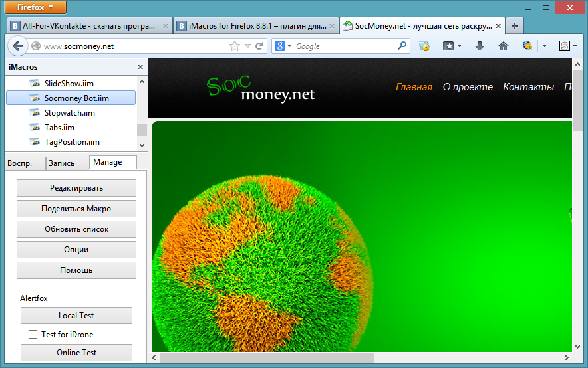Close the All-For-VKontakte tab
Viewport: 588px width, 368px height.
point(166,26)
